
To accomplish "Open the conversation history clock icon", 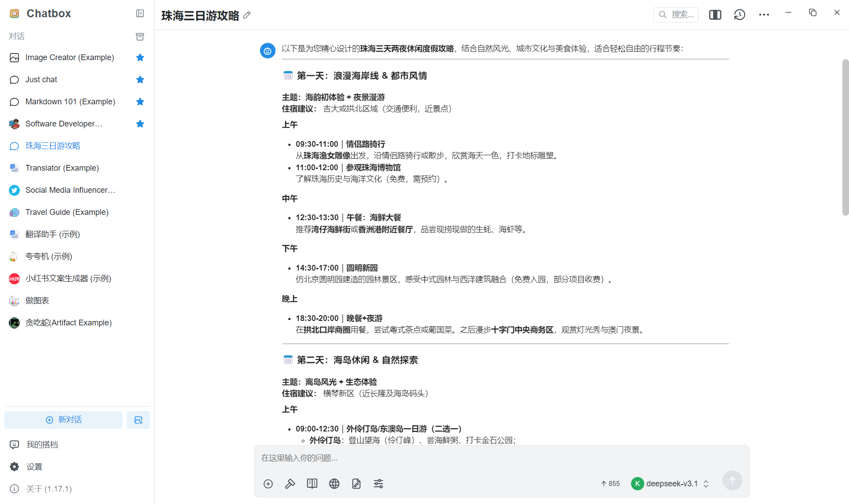I will click(x=739, y=15).
